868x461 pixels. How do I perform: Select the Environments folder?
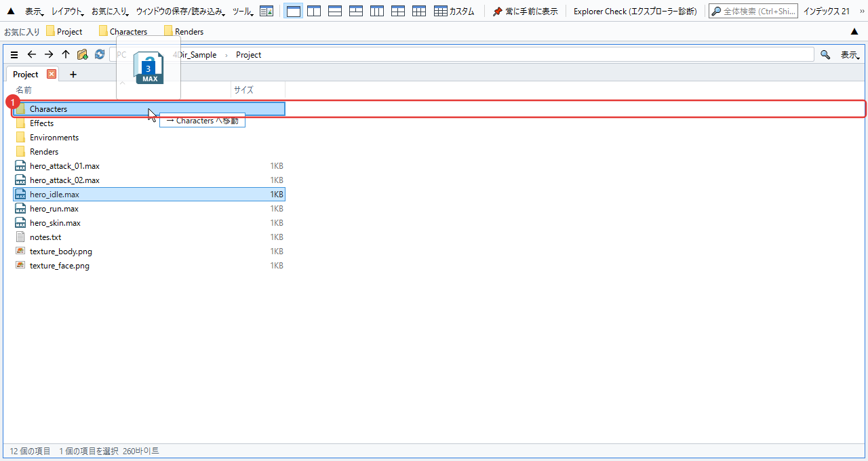[149, 138]
